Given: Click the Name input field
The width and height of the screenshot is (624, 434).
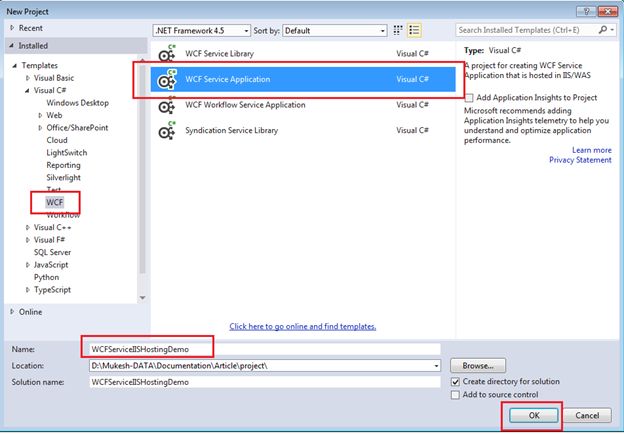Looking at the screenshot, I should tap(265, 349).
